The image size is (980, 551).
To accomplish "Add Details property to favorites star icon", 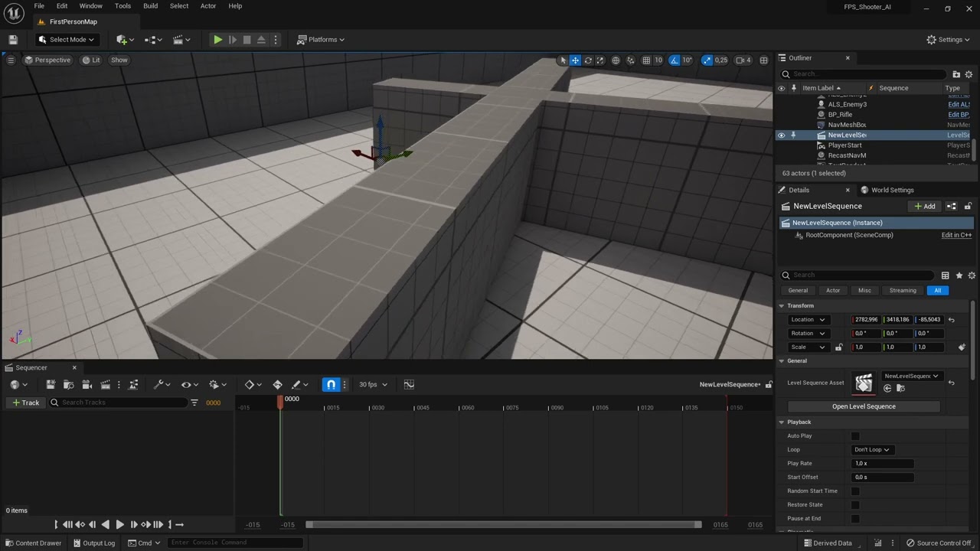I will tap(959, 275).
